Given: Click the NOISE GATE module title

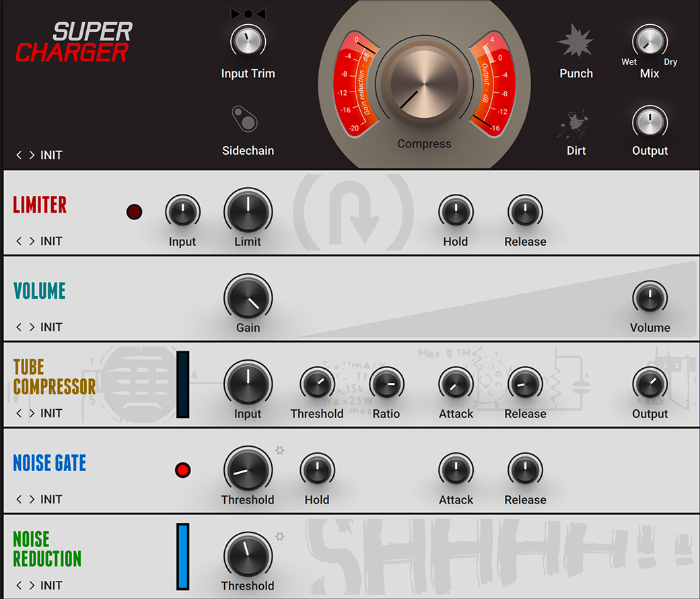Looking at the screenshot, I should tap(50, 463).
